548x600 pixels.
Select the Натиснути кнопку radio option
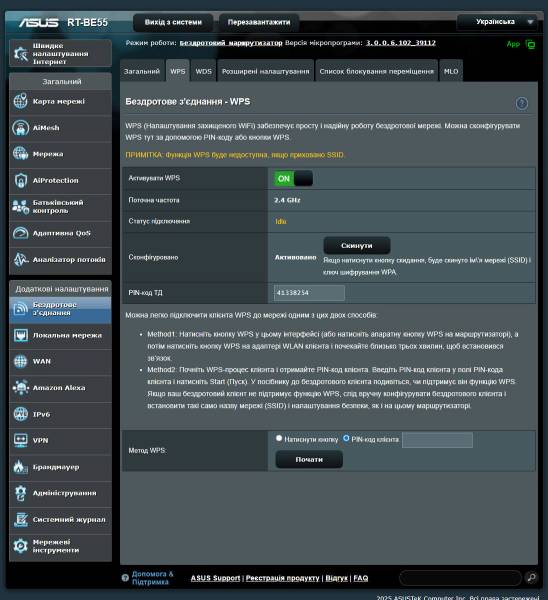[x=279, y=439]
